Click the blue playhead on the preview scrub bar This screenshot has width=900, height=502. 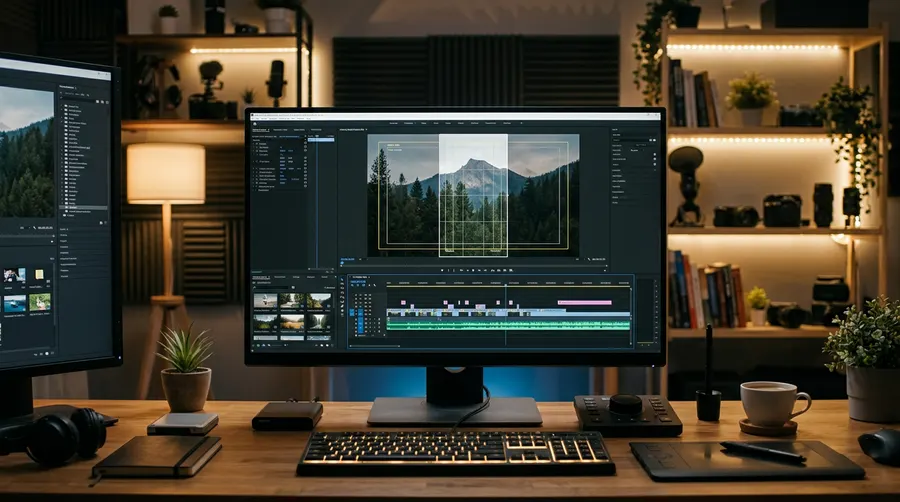click(x=342, y=263)
